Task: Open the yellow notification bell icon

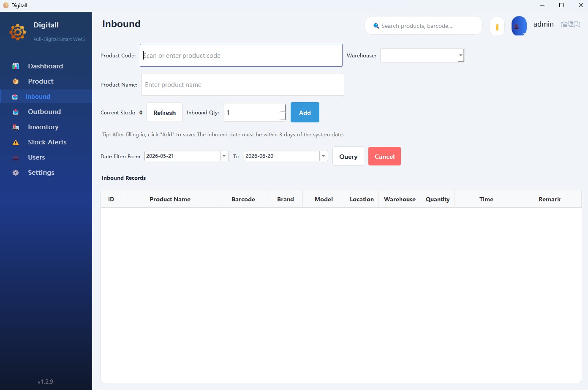Action: [x=497, y=26]
